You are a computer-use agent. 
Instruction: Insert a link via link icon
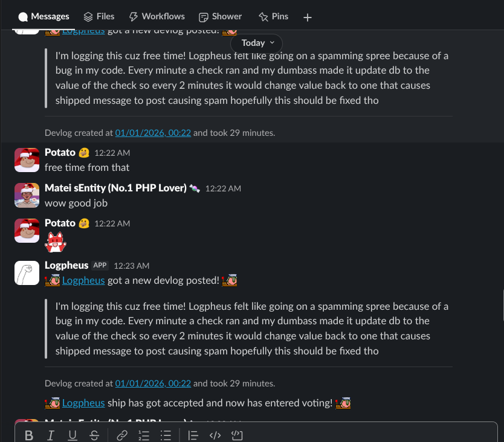(122, 435)
